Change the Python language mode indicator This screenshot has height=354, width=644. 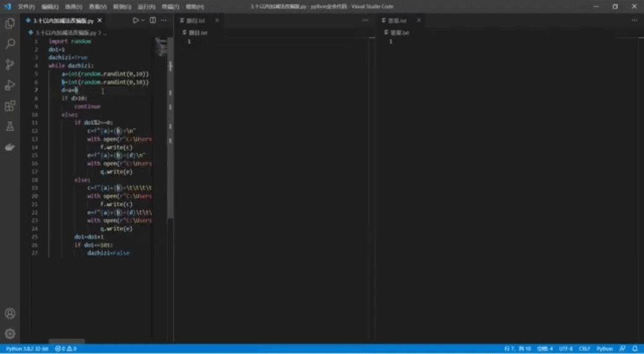coord(604,348)
